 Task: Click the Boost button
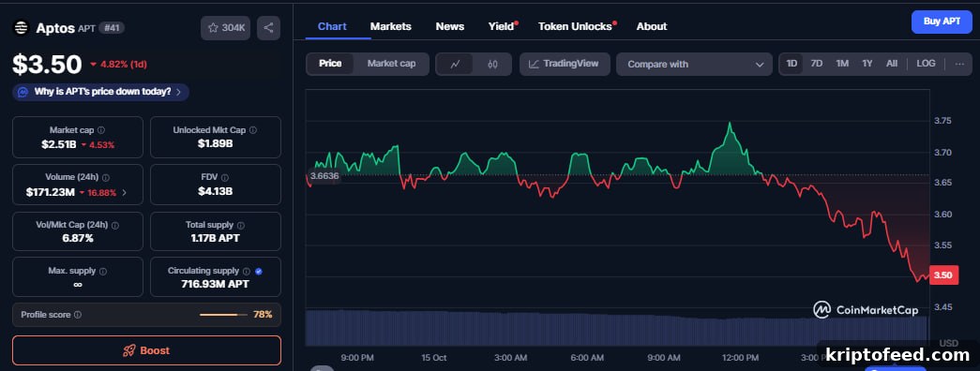coord(146,350)
